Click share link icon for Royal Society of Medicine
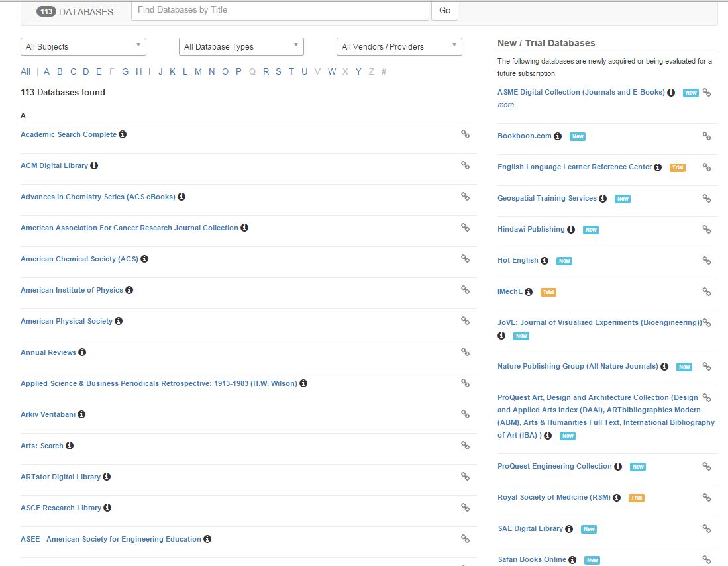This screenshot has width=728, height=566. coord(707,497)
